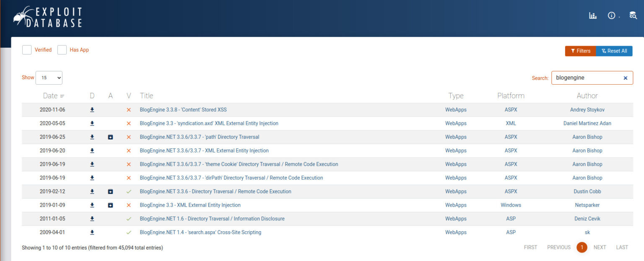Open BlogEngine.NET 3.3.6 Directory Traversal / RCE entry

click(x=215, y=191)
